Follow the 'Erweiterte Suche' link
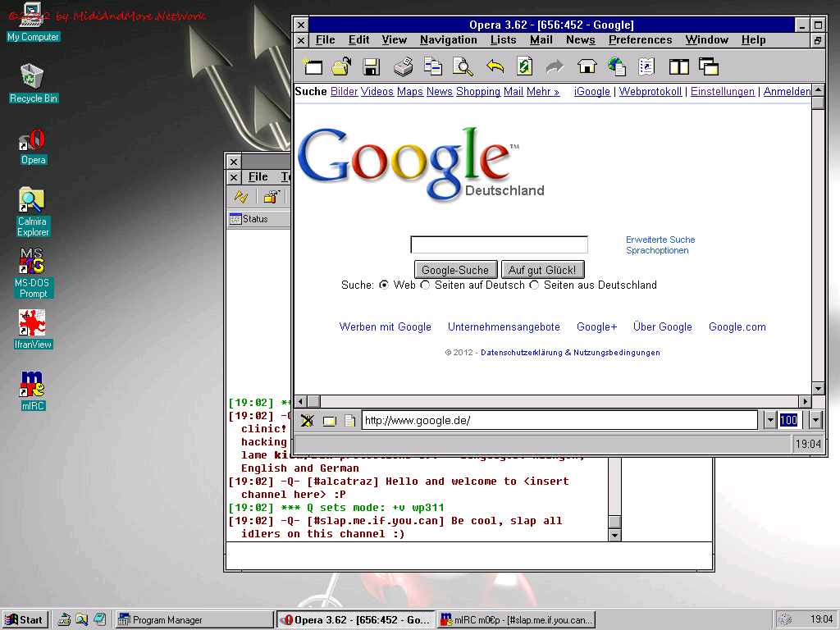Screen dimensions: 840x630 (660, 240)
